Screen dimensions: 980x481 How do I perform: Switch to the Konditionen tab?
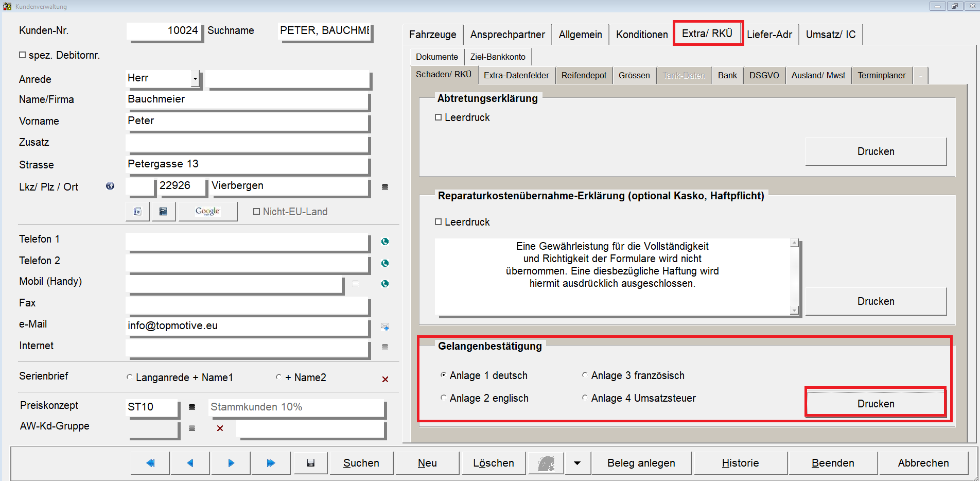[642, 35]
